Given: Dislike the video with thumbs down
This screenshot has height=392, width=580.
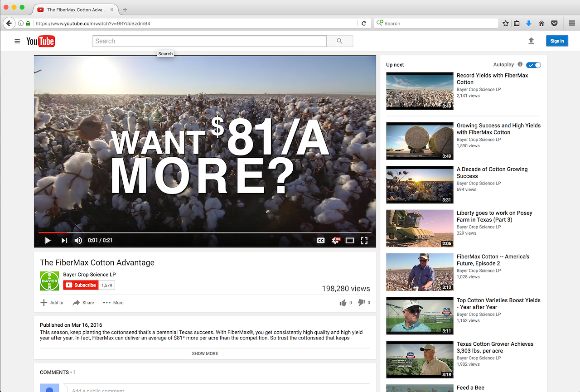Looking at the screenshot, I should [x=361, y=303].
